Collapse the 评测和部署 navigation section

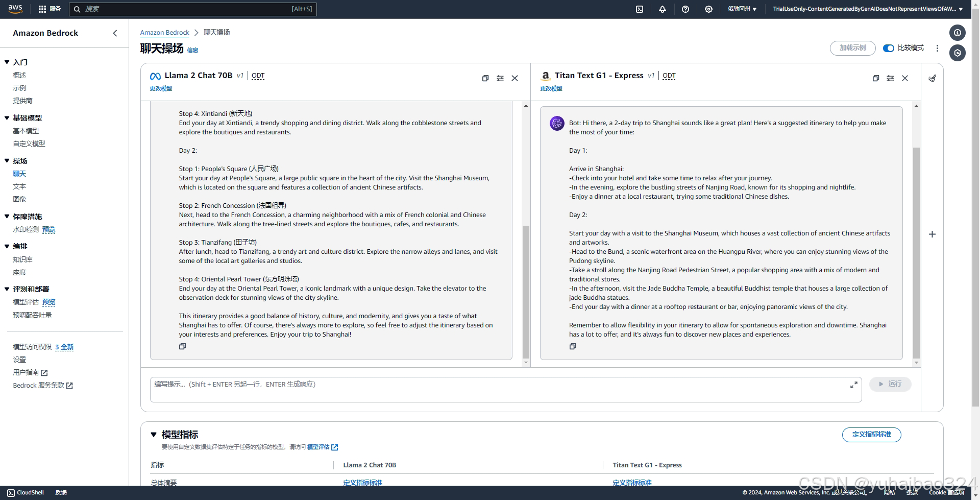[x=7, y=289]
